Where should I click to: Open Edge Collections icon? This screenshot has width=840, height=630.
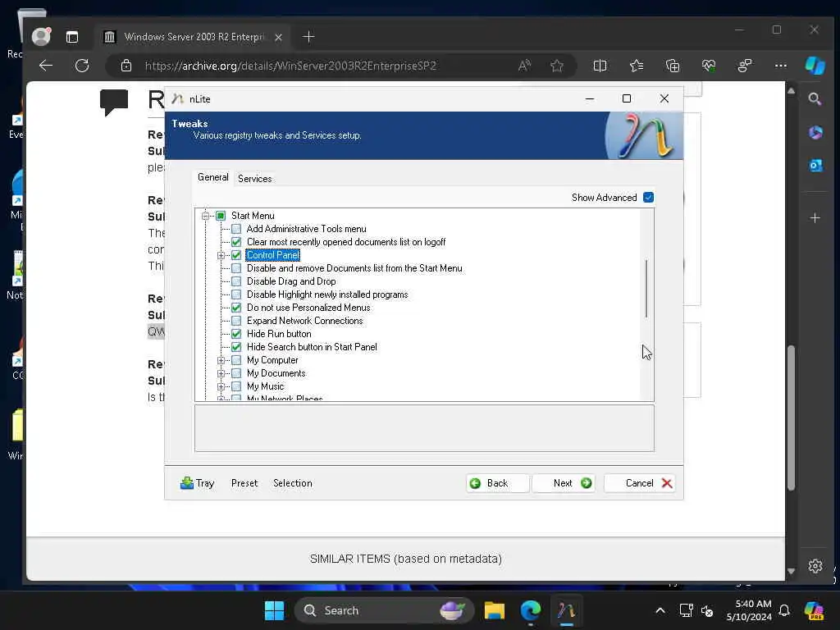tap(673, 66)
